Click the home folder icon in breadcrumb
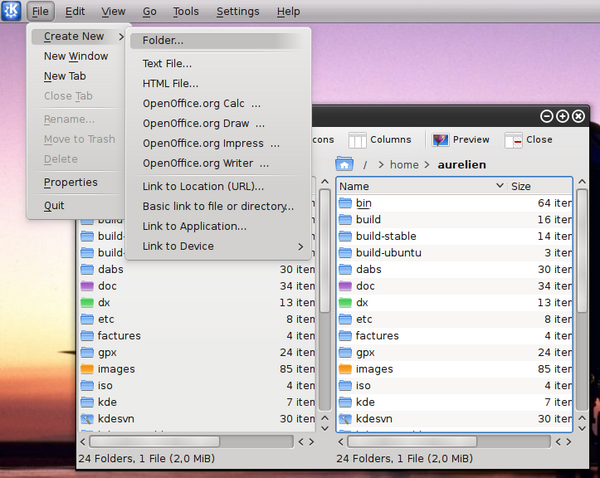The height and width of the screenshot is (478, 600). tap(345, 164)
